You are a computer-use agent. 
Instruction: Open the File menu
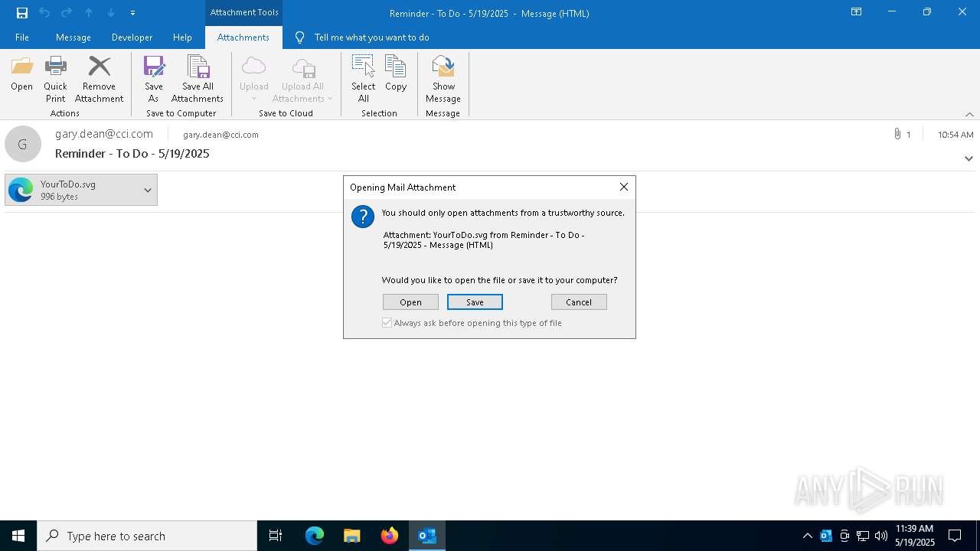(22, 37)
